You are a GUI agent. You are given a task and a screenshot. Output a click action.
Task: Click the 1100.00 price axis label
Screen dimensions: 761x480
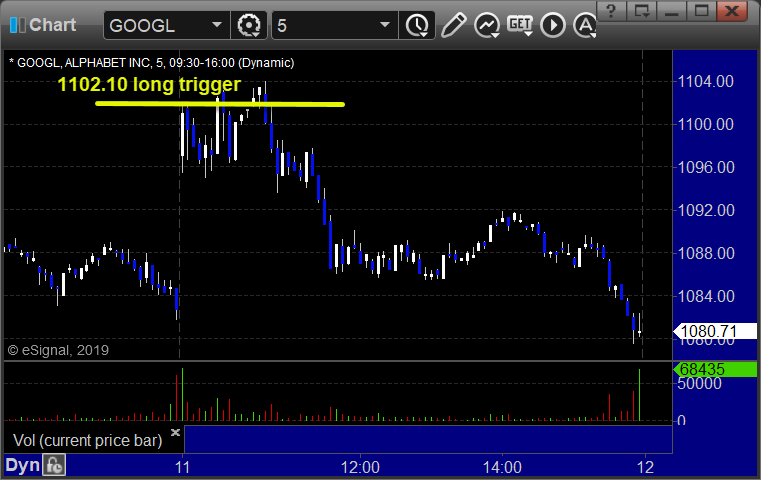coord(706,124)
